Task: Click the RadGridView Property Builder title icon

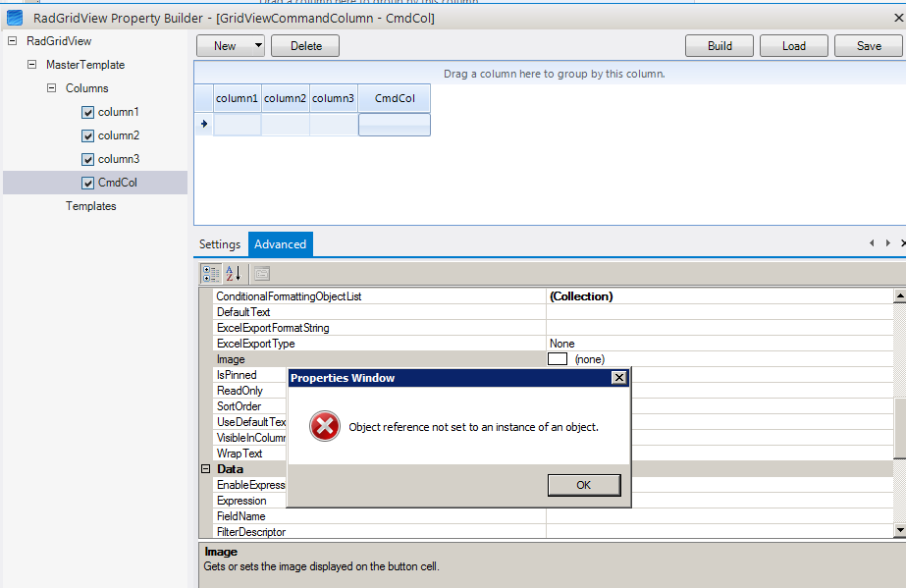Action: coord(15,18)
